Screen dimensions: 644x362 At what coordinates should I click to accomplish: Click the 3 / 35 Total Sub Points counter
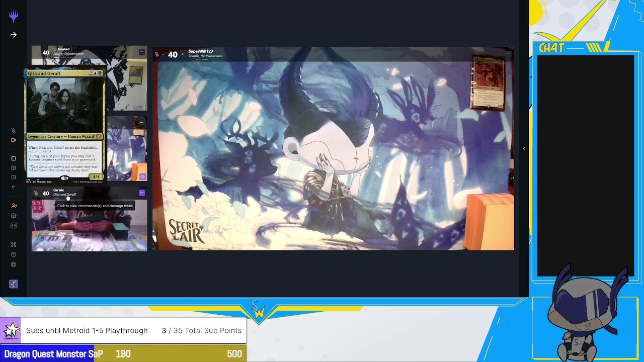pos(201,330)
